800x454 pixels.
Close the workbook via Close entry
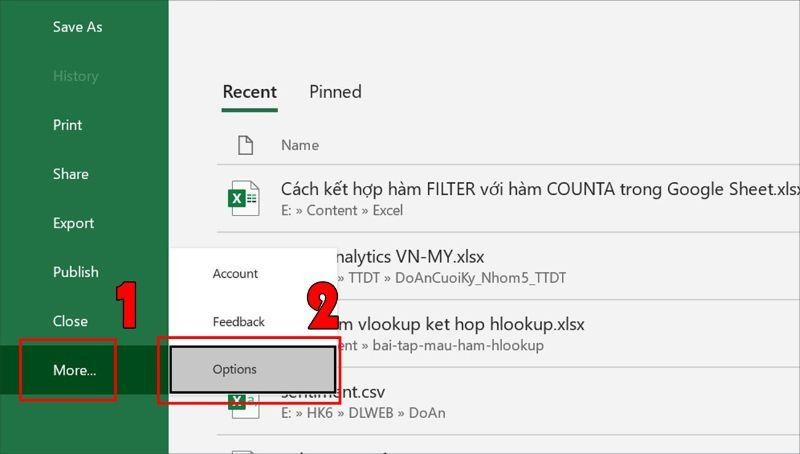pyautogui.click(x=70, y=321)
